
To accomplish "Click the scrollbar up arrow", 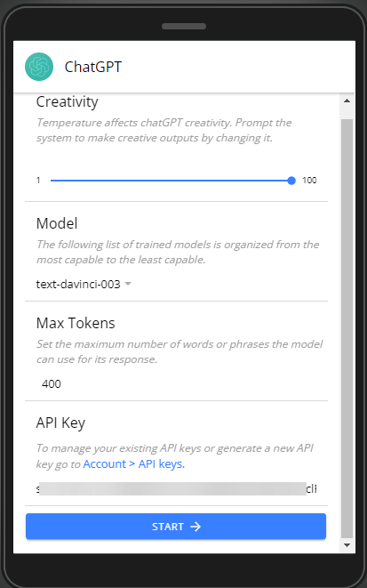I will (347, 101).
